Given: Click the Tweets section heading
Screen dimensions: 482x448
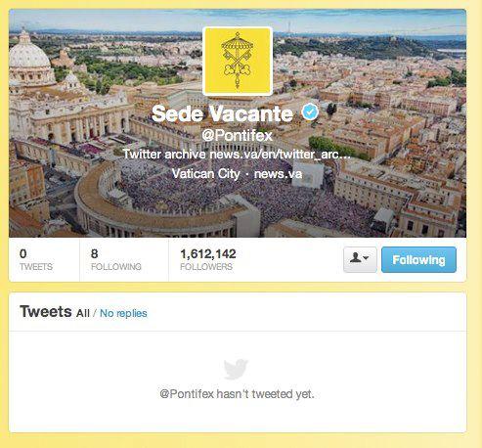Looking at the screenshot, I should 46,311.
